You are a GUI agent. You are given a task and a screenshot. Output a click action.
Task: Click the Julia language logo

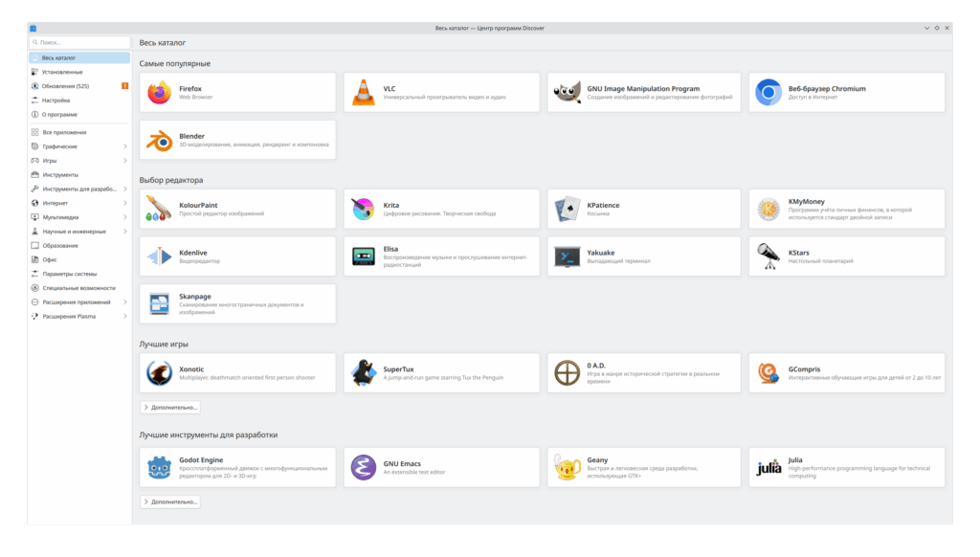tap(768, 468)
